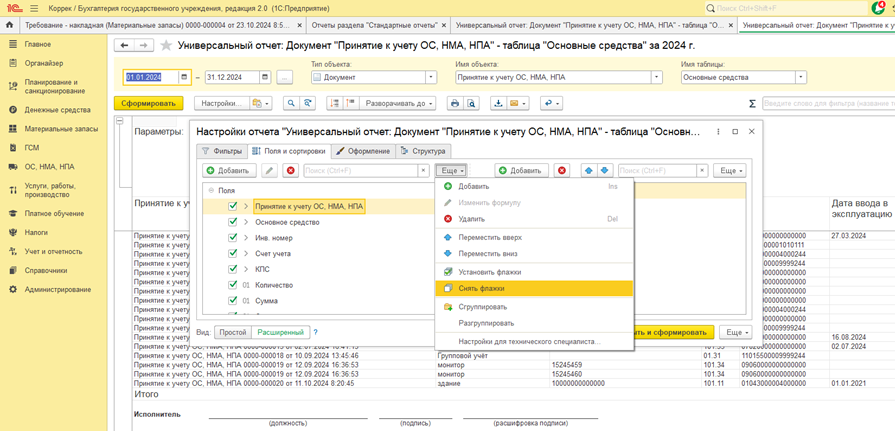
Task: Choose 'Сгруппировать' menu item
Action: [534, 307]
